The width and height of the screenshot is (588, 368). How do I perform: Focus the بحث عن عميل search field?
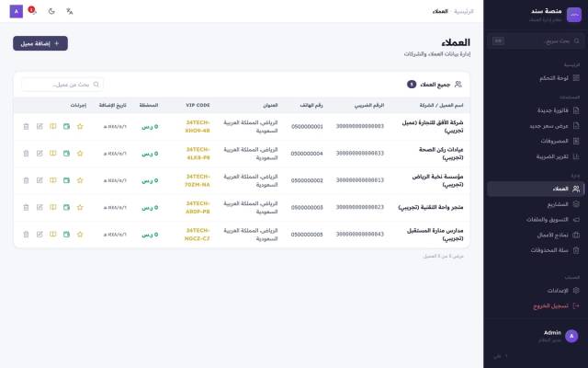62,85
